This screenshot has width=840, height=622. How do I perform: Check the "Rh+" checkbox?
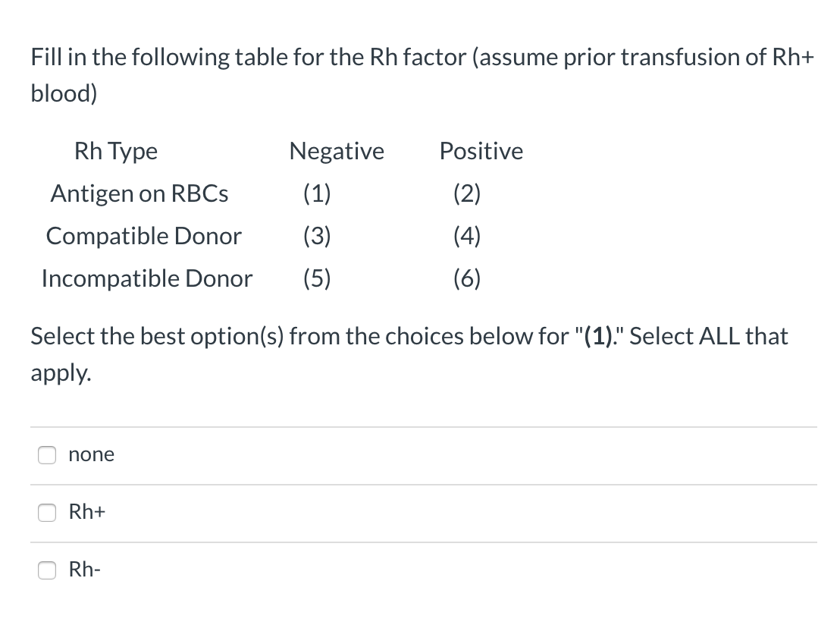pos(47,513)
